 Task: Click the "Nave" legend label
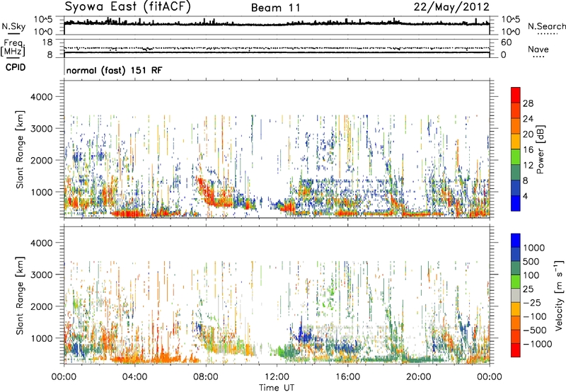coord(538,50)
